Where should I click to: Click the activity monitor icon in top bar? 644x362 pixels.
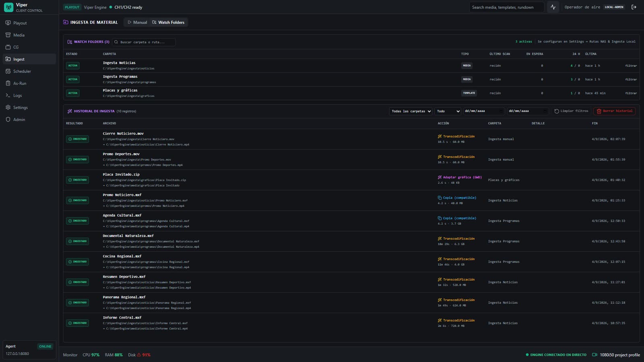[553, 7]
